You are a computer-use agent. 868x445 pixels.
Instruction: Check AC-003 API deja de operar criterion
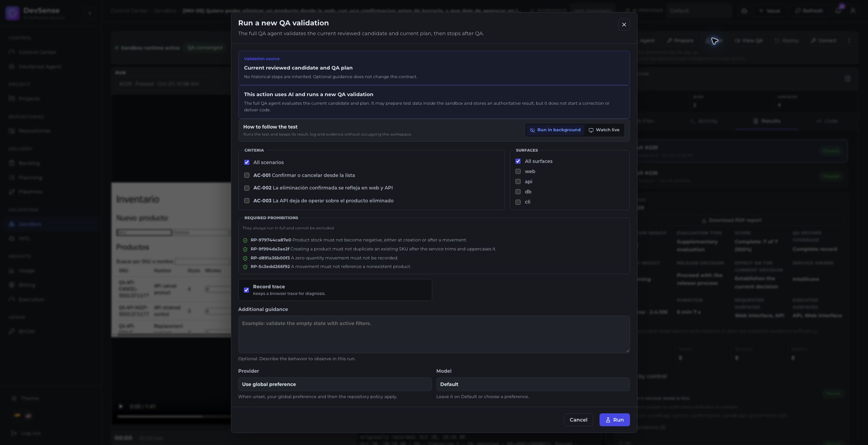[247, 201]
